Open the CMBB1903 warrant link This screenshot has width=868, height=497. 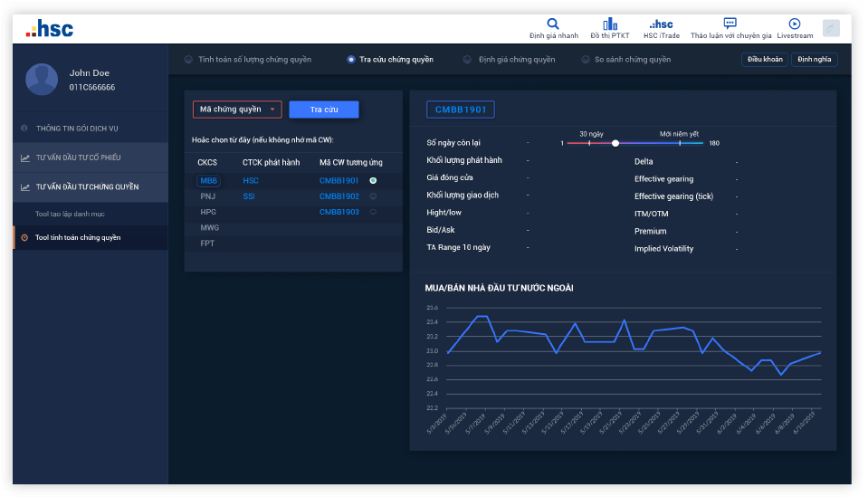[339, 212]
